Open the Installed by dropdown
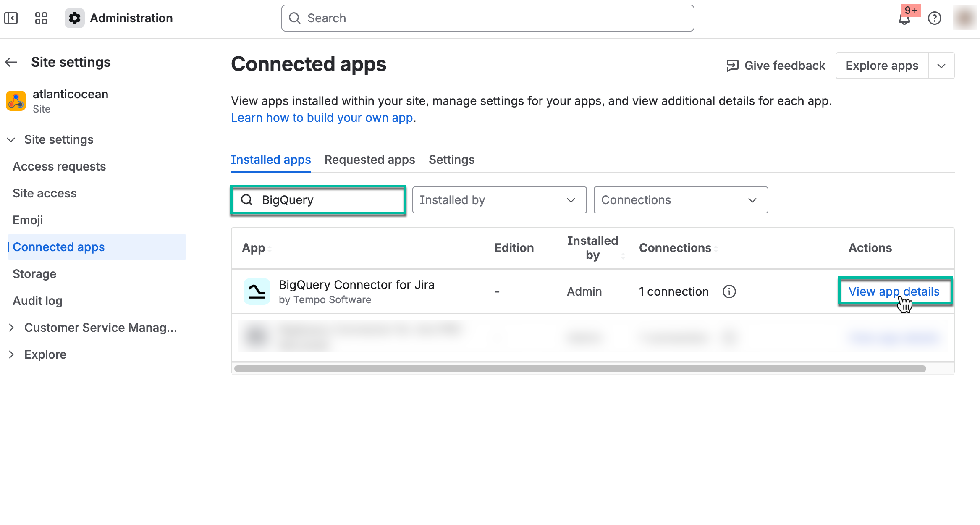 tap(499, 200)
